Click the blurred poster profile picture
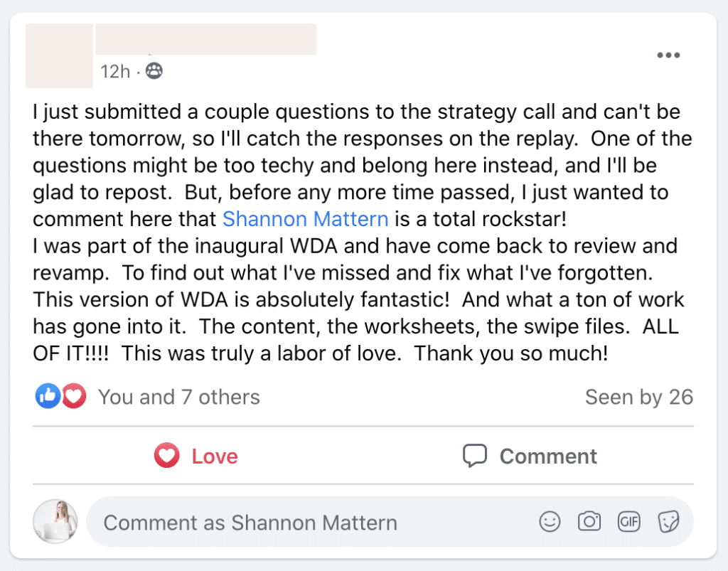This screenshot has width=728, height=571. 59,55
